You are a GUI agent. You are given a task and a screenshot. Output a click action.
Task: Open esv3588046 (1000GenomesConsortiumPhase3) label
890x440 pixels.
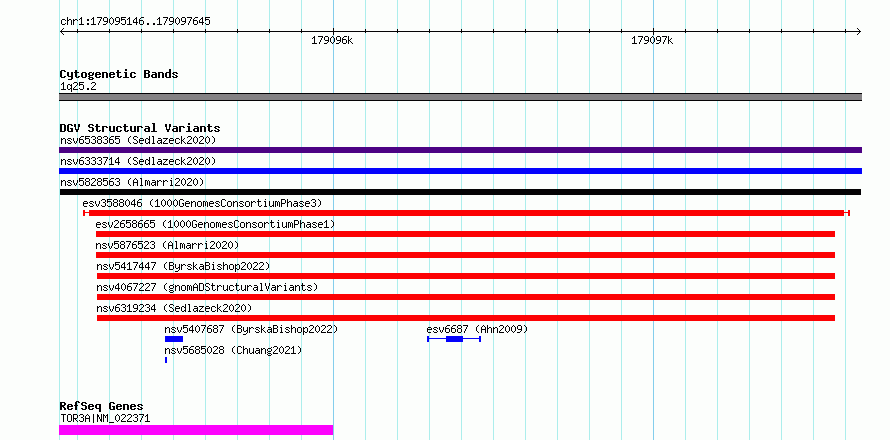tap(202, 203)
